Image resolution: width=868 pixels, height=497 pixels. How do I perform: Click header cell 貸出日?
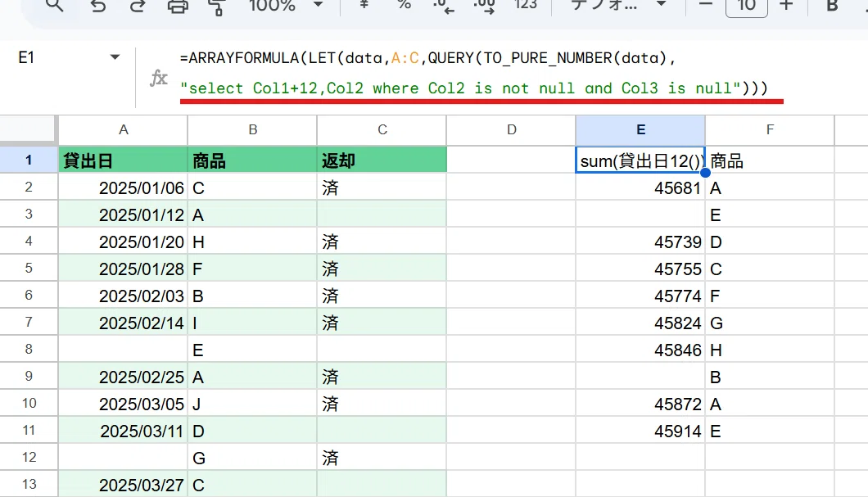123,160
